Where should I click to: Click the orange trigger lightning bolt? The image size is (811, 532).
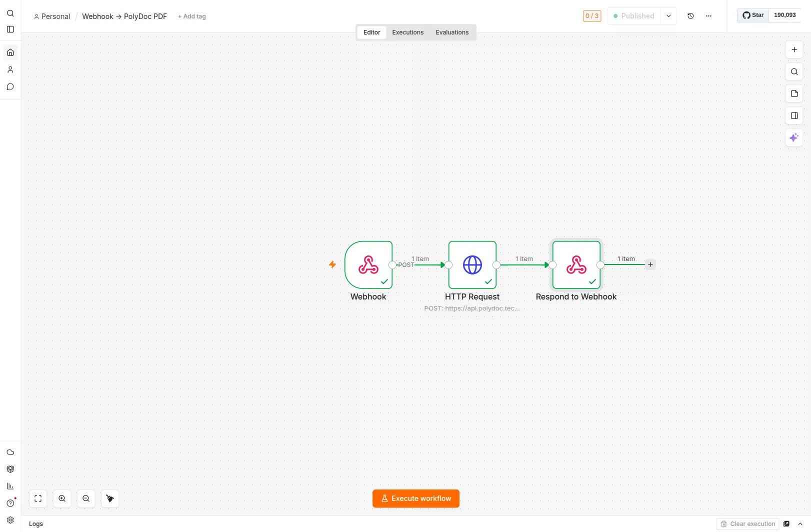[x=332, y=264]
